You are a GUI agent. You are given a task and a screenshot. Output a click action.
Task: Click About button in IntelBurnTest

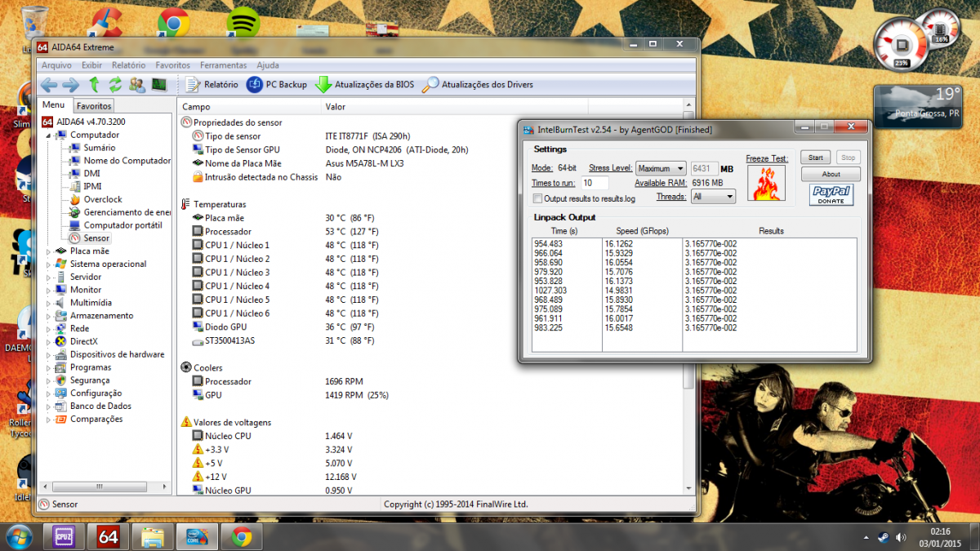coord(831,174)
